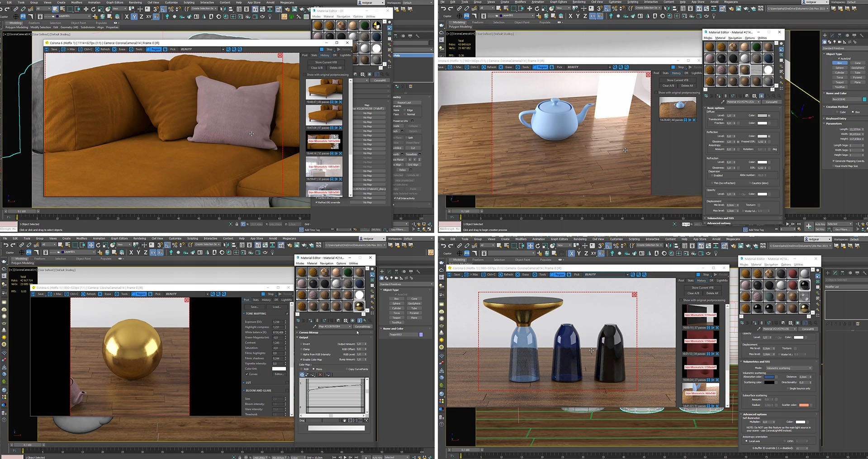Screen dimensions: 868x459
Task: Expand the Keyboard Entry rollout
Action: pyautogui.click(x=836, y=118)
